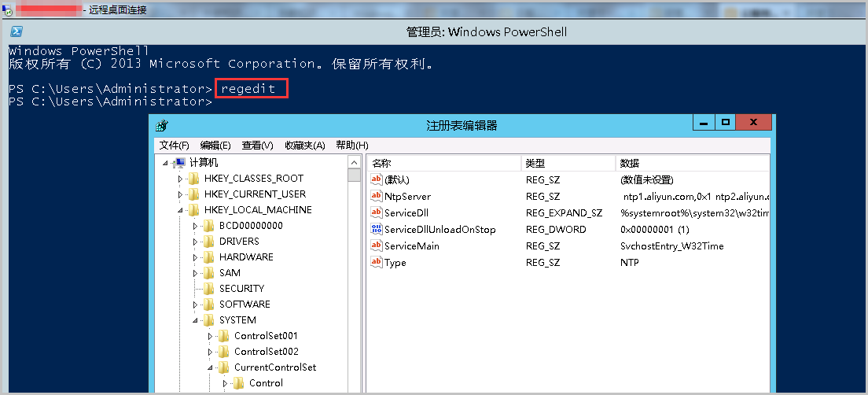Select the ServiceMain registry value
Viewport: 868px width, 395px height.
[x=411, y=246]
